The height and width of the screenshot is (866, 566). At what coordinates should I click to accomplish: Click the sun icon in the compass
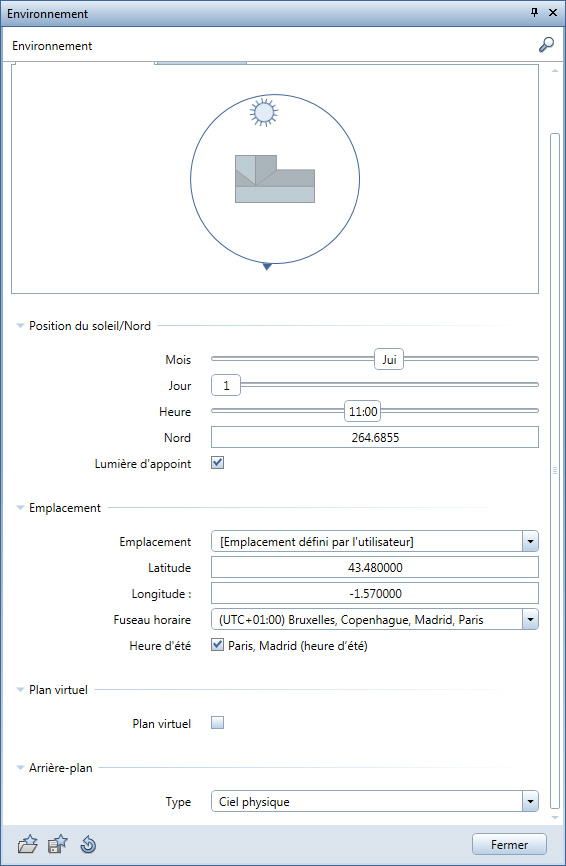pos(263,113)
